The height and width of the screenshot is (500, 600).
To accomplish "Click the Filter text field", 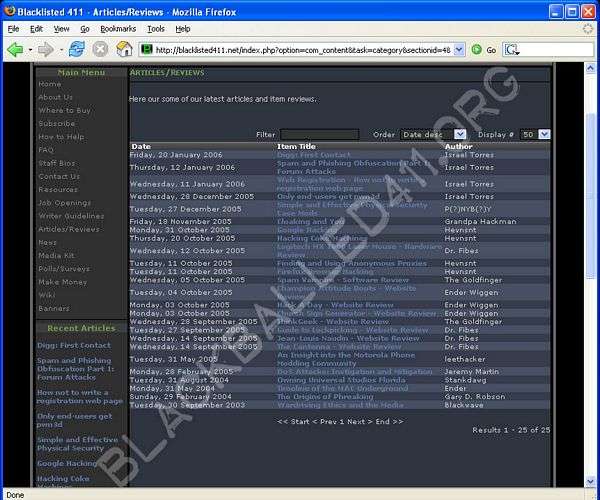I will point(319,134).
